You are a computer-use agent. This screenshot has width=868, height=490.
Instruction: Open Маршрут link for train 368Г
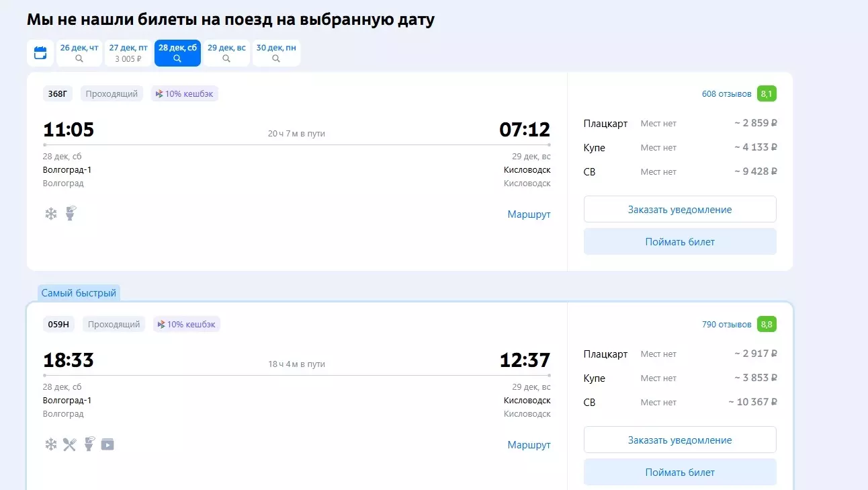[x=529, y=214]
